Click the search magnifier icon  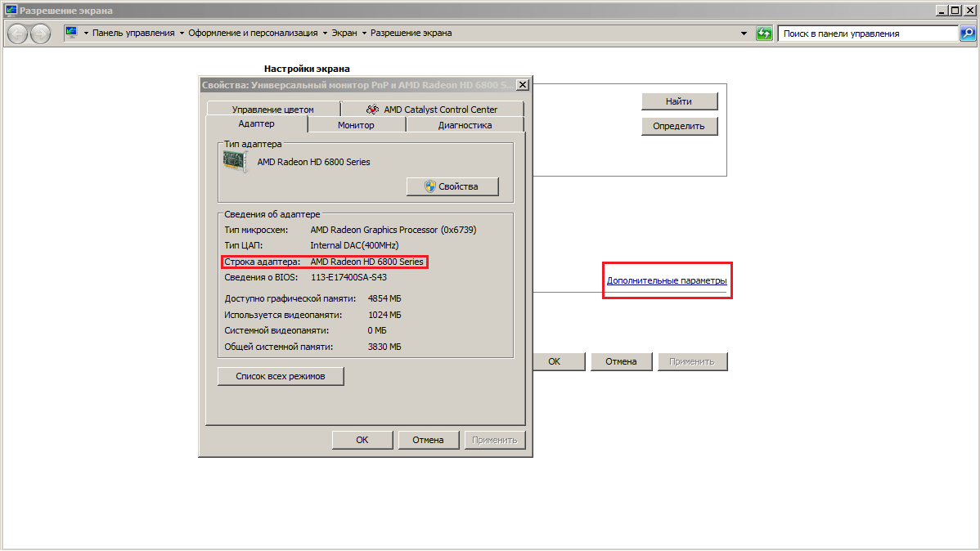(968, 34)
